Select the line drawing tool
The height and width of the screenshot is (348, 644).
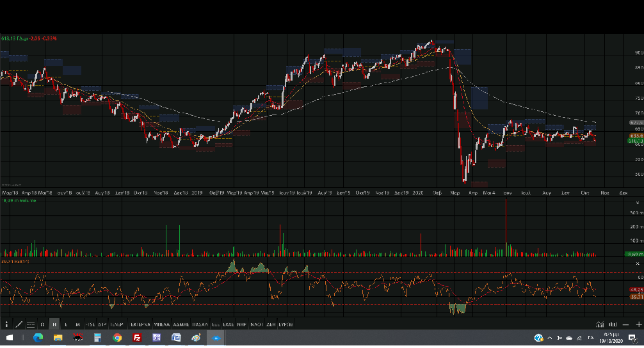click(19, 324)
